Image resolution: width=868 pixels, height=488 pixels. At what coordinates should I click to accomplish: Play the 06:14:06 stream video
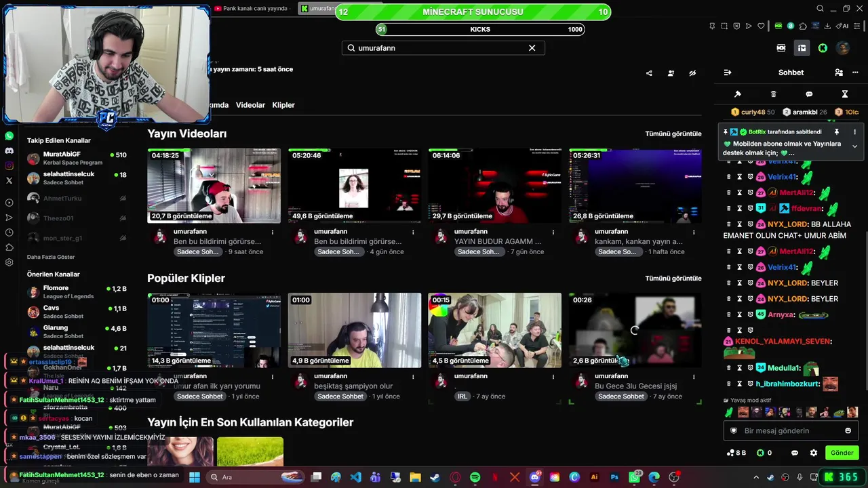(x=494, y=186)
